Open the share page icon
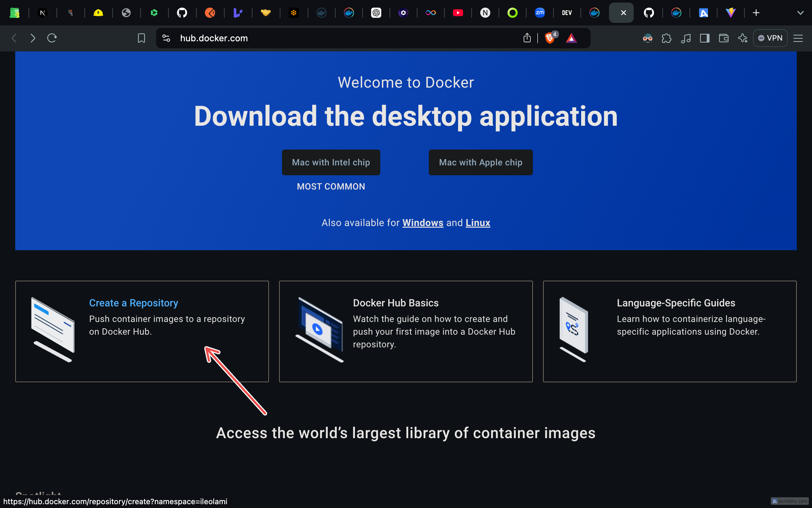The width and height of the screenshot is (812, 508). coord(527,38)
